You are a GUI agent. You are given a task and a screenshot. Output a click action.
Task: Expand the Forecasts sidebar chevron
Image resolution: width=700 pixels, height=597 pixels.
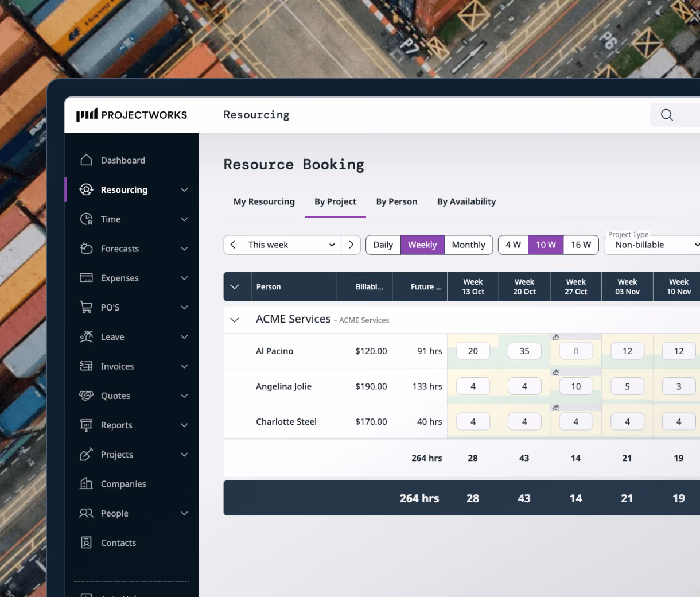pos(184,249)
